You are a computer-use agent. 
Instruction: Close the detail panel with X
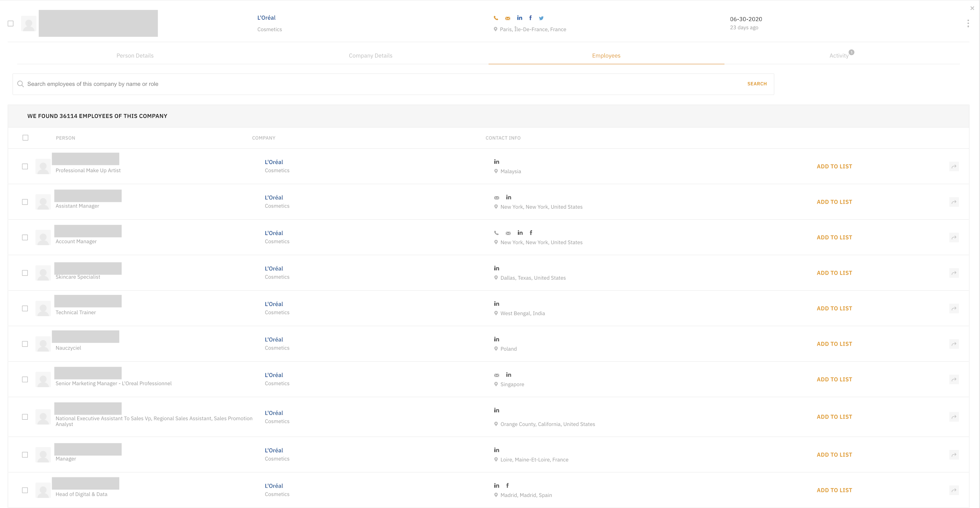[x=972, y=8]
